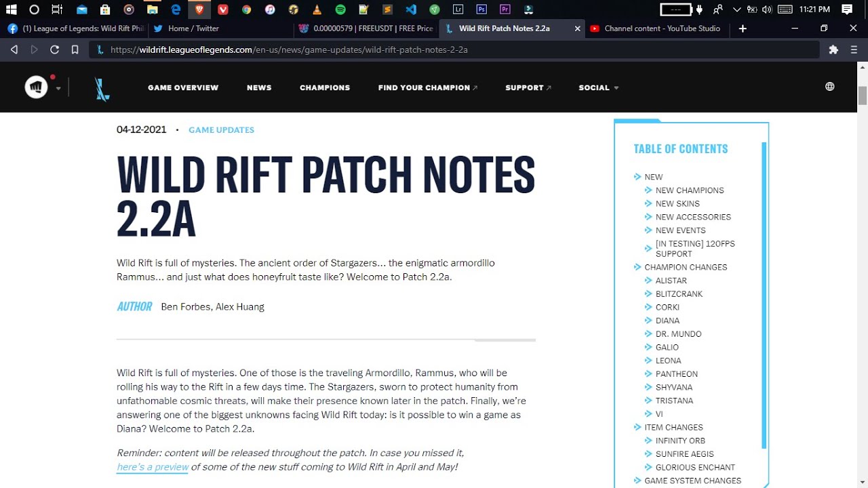Viewport: 868px width, 488px height.
Task: Open the browser extensions puzzle icon
Action: pyautogui.click(x=833, y=49)
